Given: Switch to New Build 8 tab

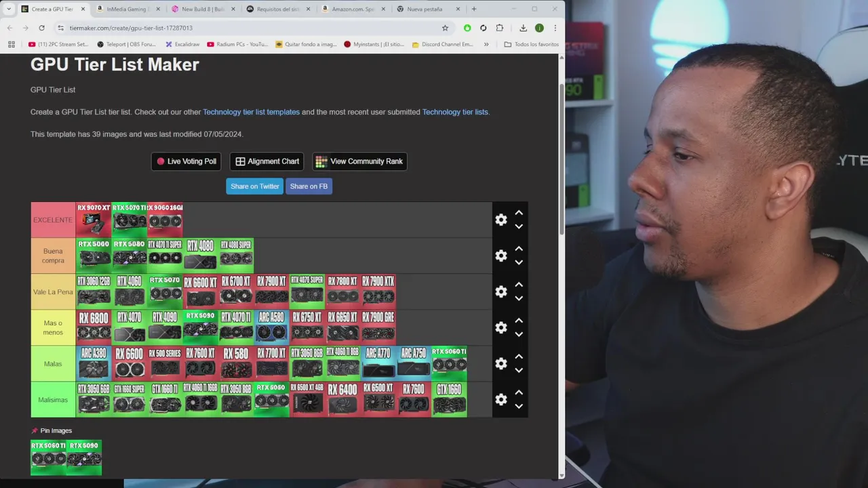Looking at the screenshot, I should pyautogui.click(x=202, y=9).
